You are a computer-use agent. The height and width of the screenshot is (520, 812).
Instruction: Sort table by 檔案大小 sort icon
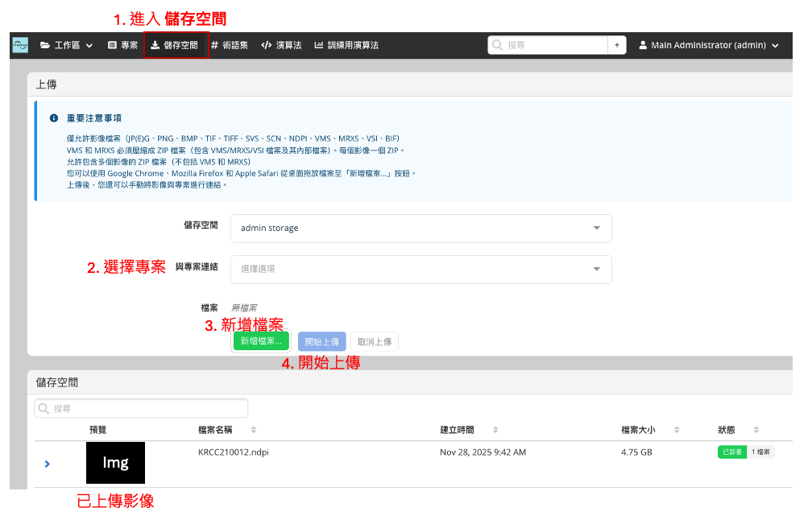coord(677,430)
